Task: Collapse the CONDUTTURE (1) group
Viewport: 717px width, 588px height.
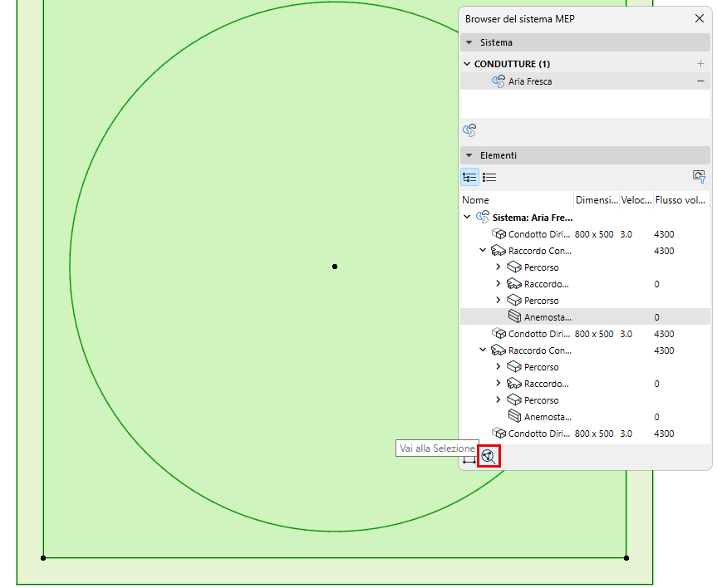Action: (x=467, y=64)
